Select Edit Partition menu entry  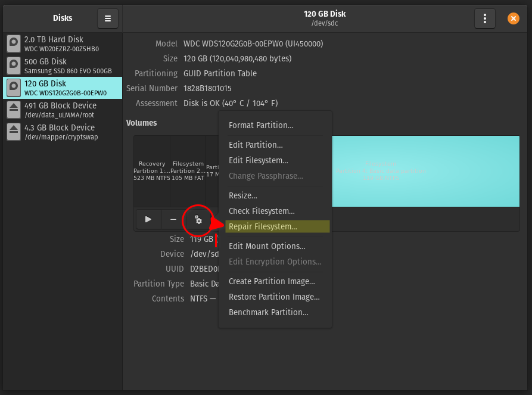pyautogui.click(x=256, y=145)
